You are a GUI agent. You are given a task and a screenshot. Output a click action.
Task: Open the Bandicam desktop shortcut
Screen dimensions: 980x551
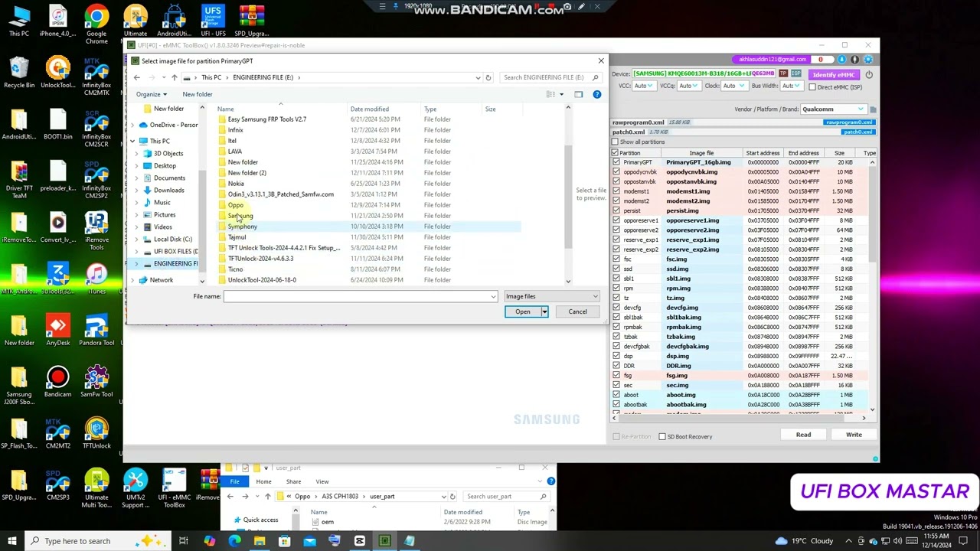click(x=57, y=382)
